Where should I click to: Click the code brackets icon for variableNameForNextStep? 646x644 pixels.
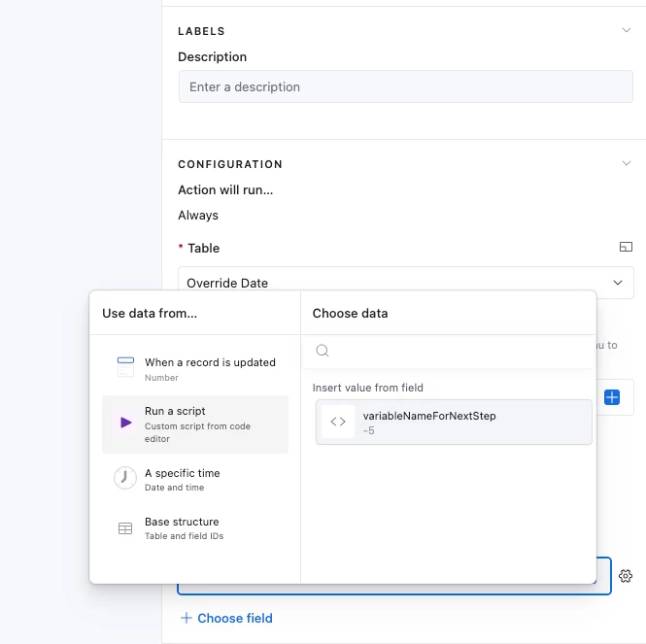(338, 422)
